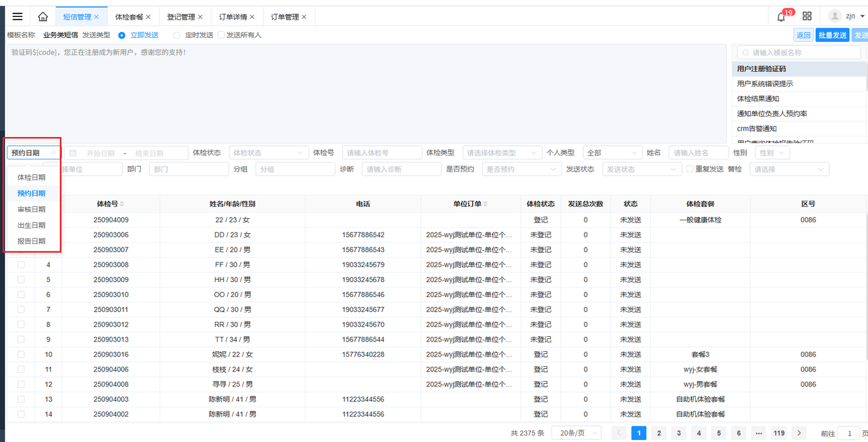868x442 pixels.
Task: Click the hamburger menu icon
Action: (x=18, y=16)
